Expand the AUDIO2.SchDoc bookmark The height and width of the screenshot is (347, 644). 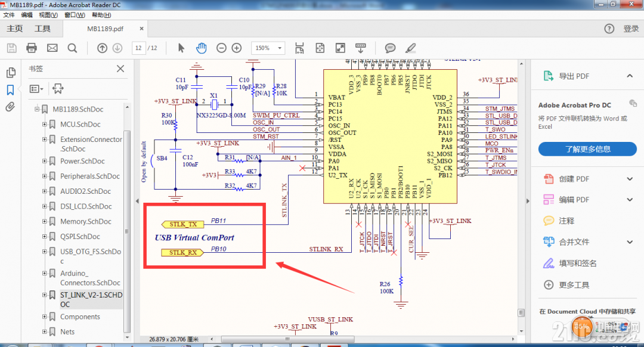44,191
